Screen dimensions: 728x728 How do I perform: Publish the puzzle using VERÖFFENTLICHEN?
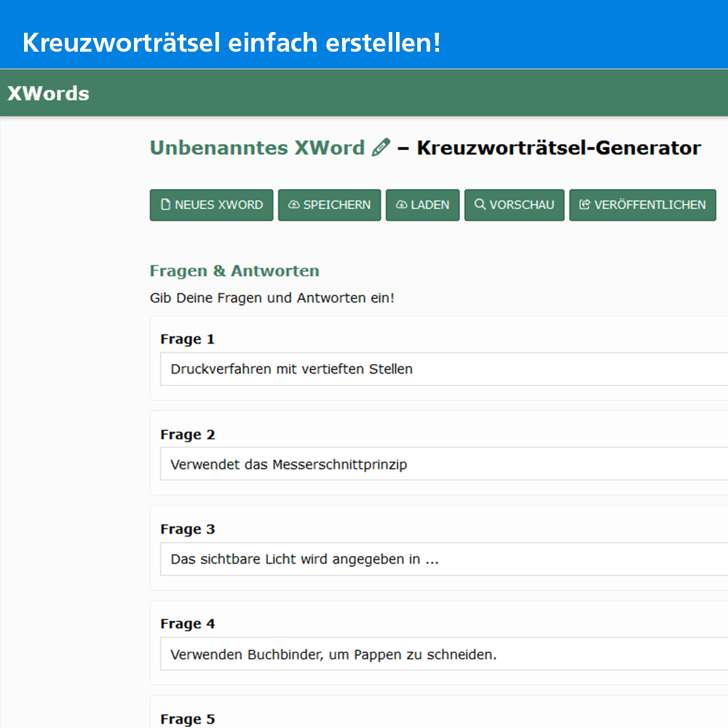click(643, 205)
